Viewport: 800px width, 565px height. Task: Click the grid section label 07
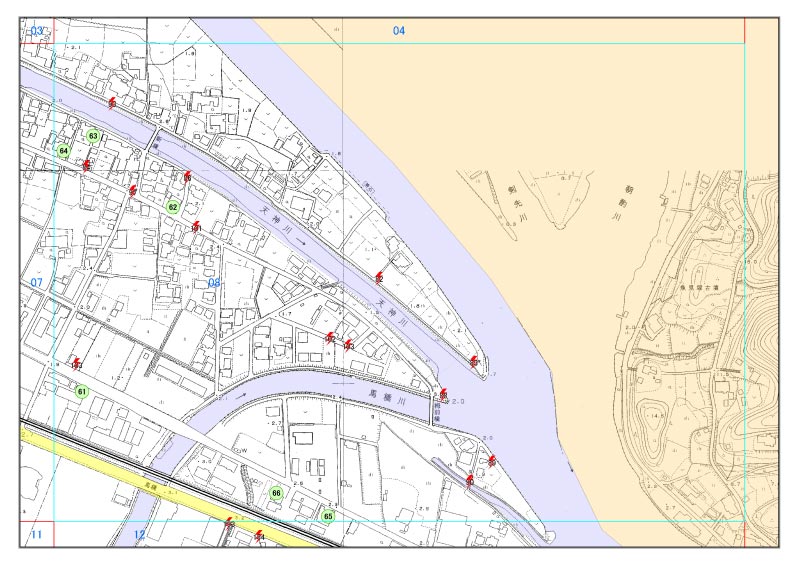[36, 283]
